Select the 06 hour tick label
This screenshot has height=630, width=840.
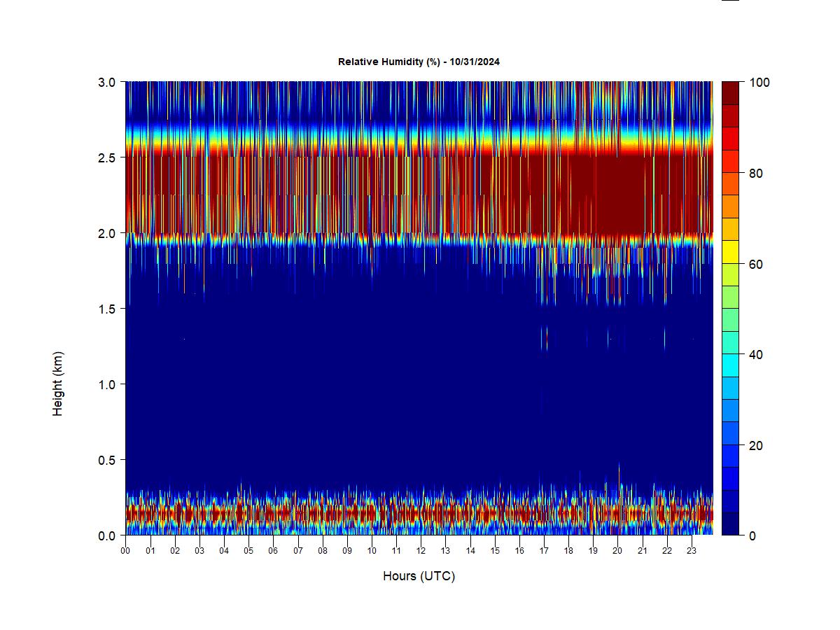[x=273, y=551]
